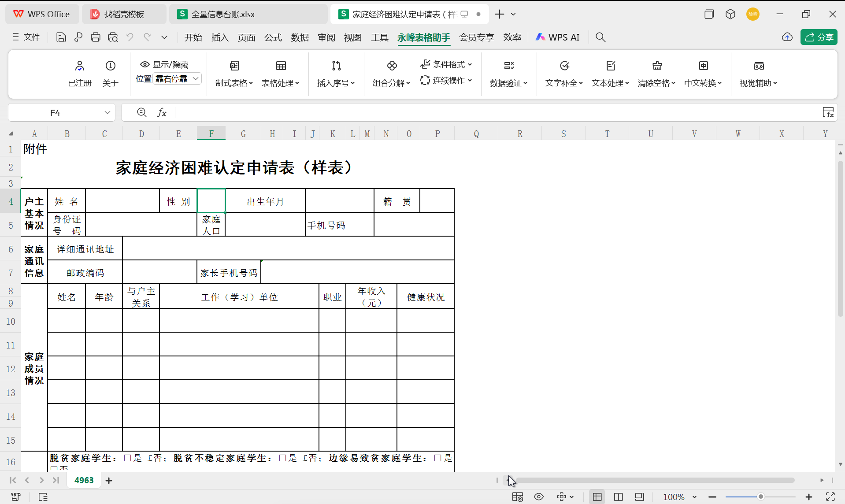Screen dimensions: 845x504
Task: Open the 组合分解 combine-split tool
Action: [391, 74]
